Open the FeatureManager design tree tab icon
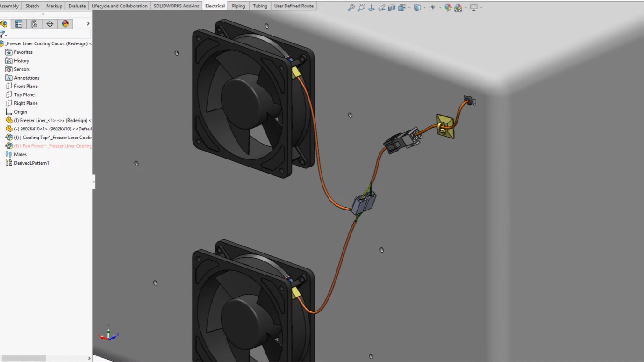 tap(4, 24)
